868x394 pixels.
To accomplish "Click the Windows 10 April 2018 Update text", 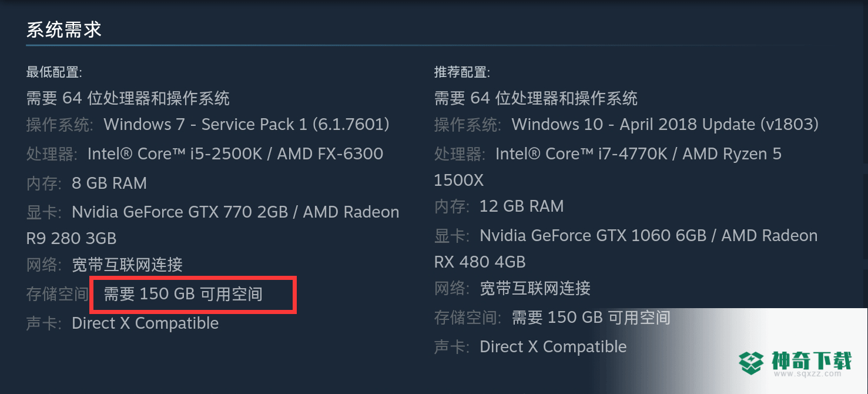I will click(665, 125).
